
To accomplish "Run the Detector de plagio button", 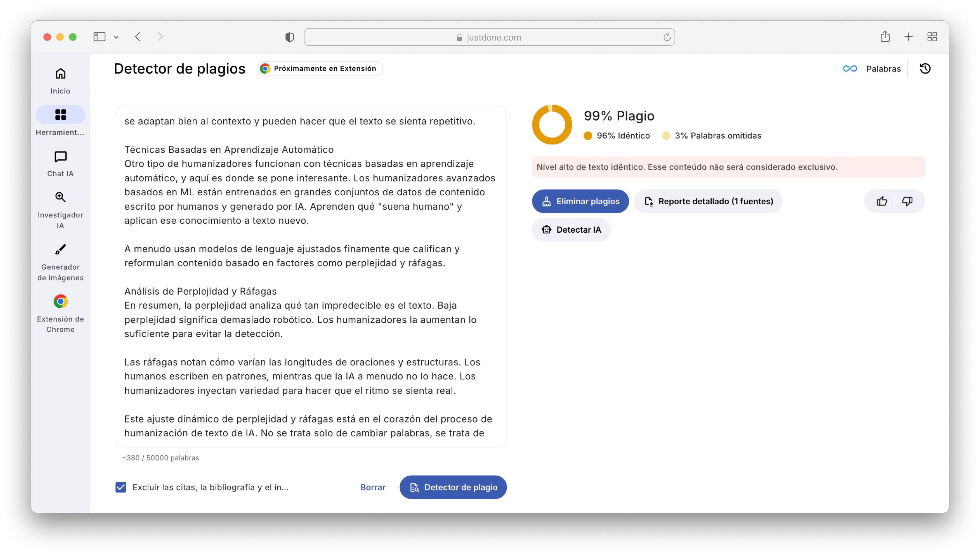I will tap(453, 487).
